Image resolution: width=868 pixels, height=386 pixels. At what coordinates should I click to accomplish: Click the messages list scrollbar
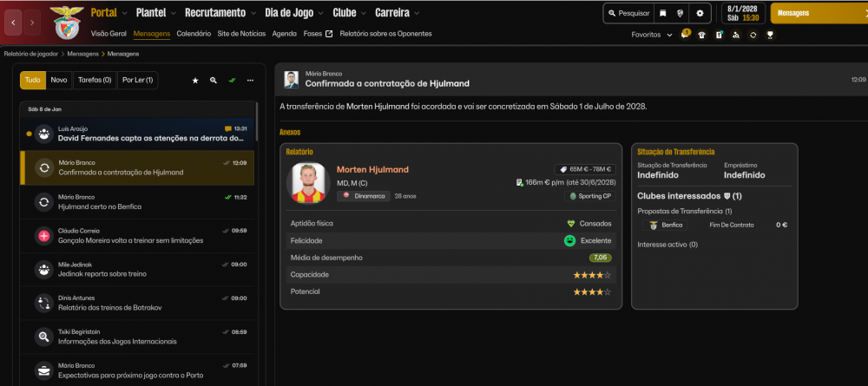257,121
